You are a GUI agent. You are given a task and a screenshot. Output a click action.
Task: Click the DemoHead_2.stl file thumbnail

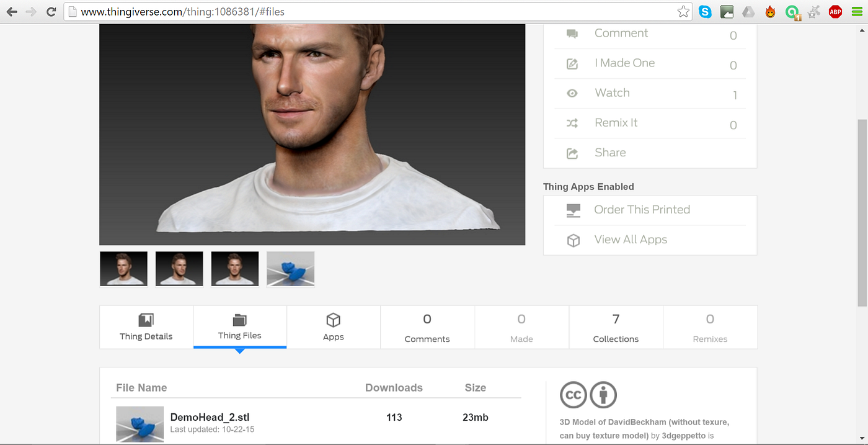(140, 424)
